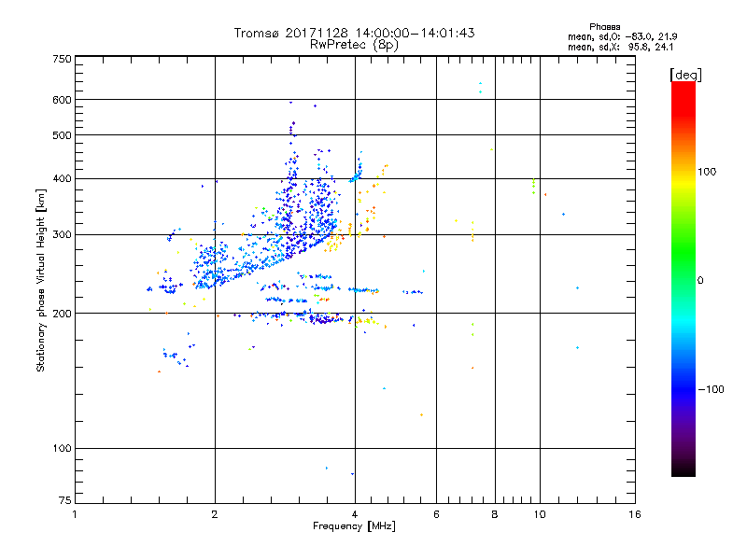Click the frequency axis tick "16"
The image size is (747, 560).
pos(635,514)
